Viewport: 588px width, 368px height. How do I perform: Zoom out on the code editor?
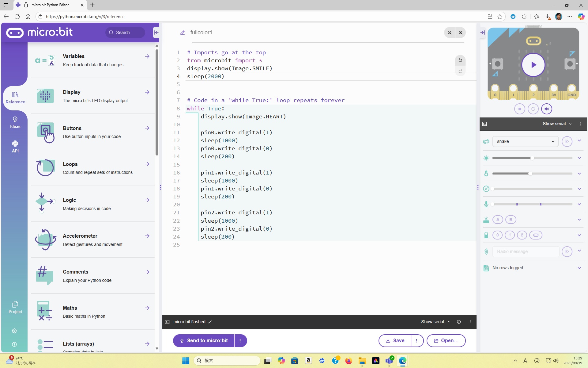coord(450,33)
